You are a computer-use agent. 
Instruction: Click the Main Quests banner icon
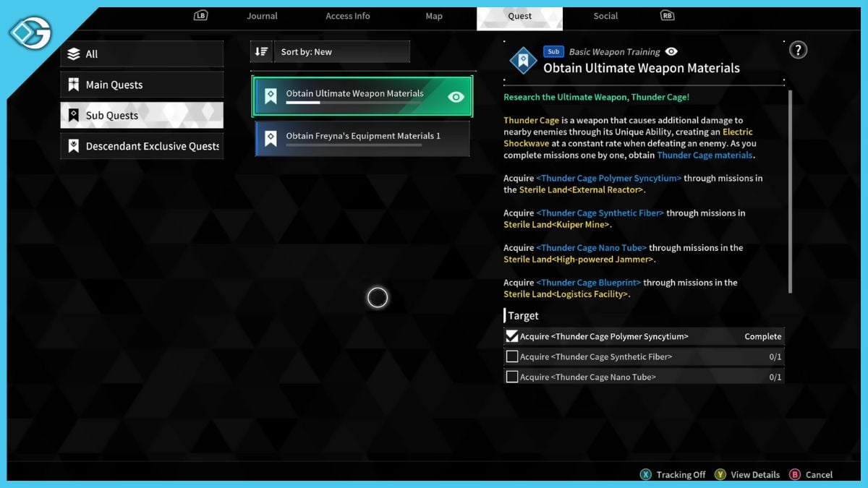pyautogui.click(x=73, y=85)
